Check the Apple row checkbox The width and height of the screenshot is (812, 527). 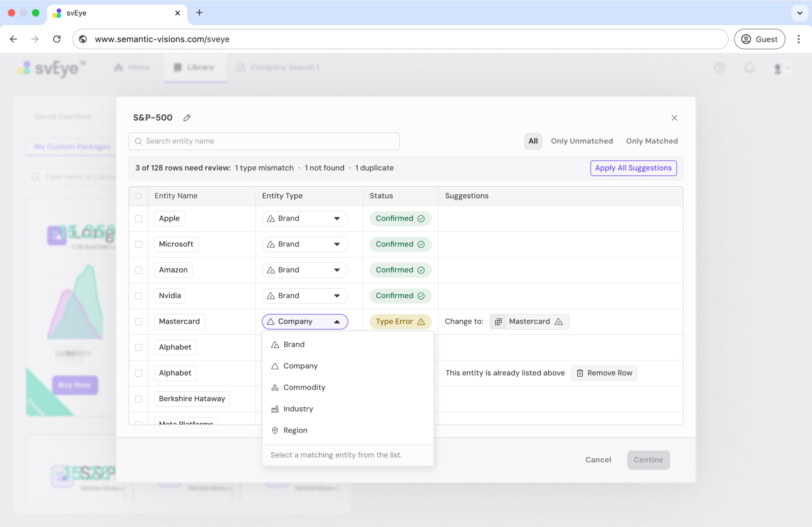click(x=139, y=218)
